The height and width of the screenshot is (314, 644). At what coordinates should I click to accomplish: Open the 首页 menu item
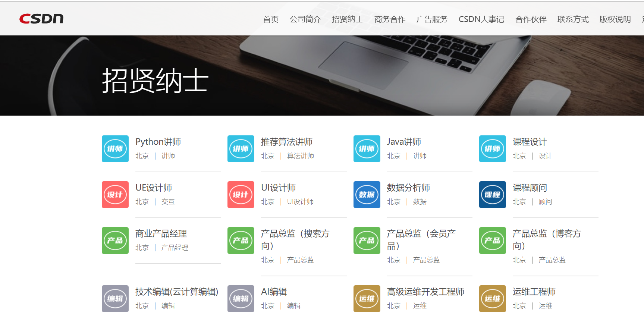point(270,19)
